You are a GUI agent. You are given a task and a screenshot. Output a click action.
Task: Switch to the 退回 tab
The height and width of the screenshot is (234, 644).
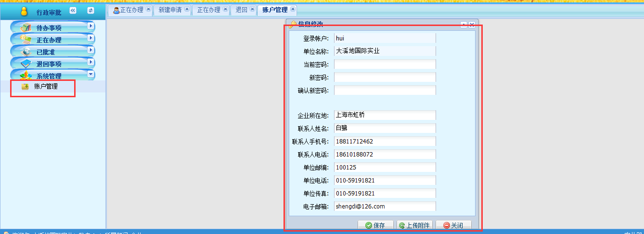tap(242, 10)
